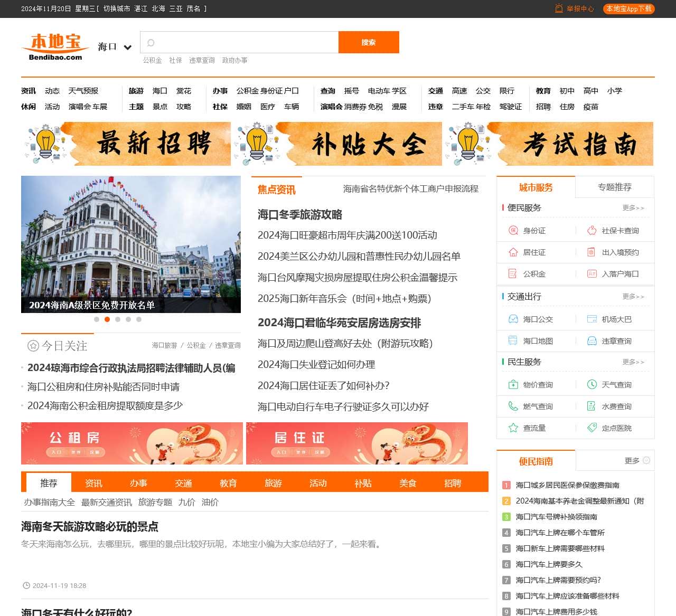The image size is (676, 616).
Task: Click the 入落户海口 icon
Action: click(x=591, y=274)
